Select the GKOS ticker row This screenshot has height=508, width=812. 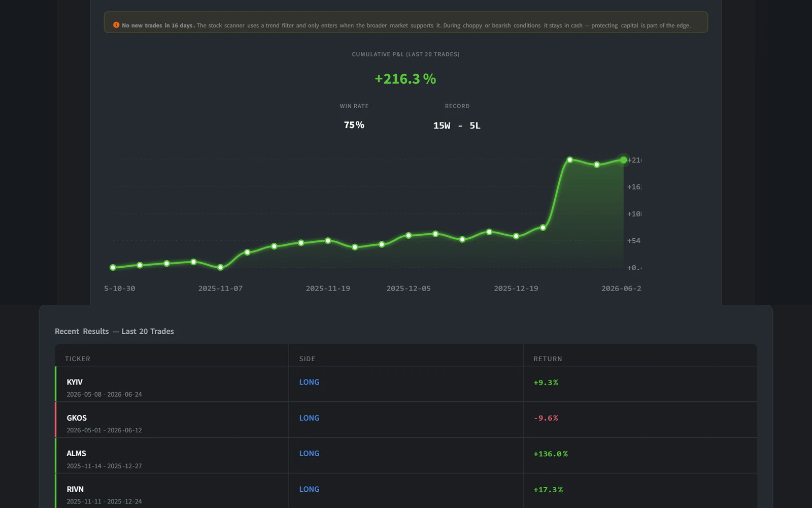tap(406, 420)
